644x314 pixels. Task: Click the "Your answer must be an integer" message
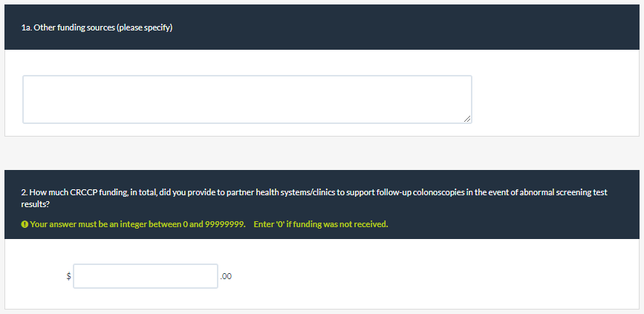coord(137,224)
